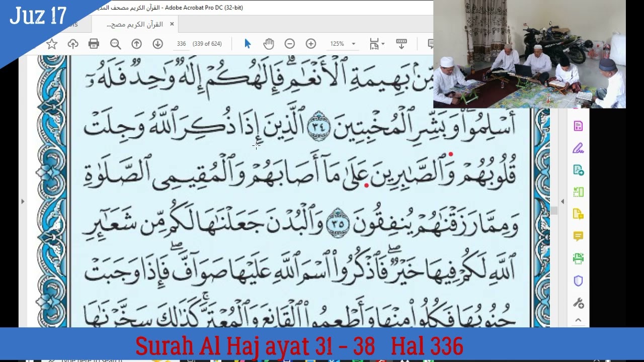644x362 pixels.
Task: Upload the file with the cloud icon
Action: (73, 44)
